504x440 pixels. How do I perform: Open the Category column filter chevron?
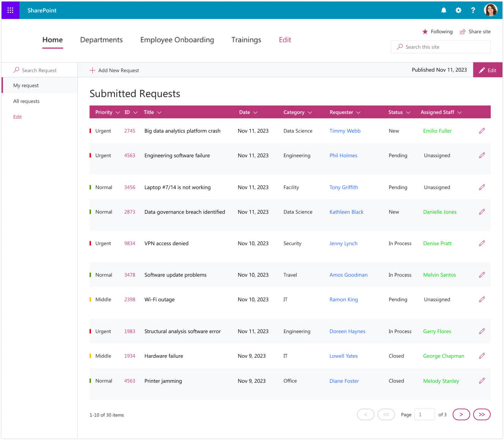pos(310,113)
